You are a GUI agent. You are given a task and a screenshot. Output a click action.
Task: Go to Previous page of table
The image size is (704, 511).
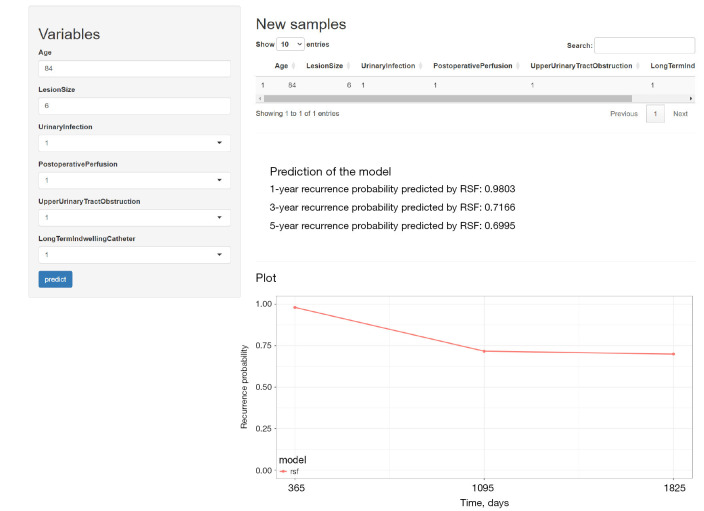coord(624,114)
